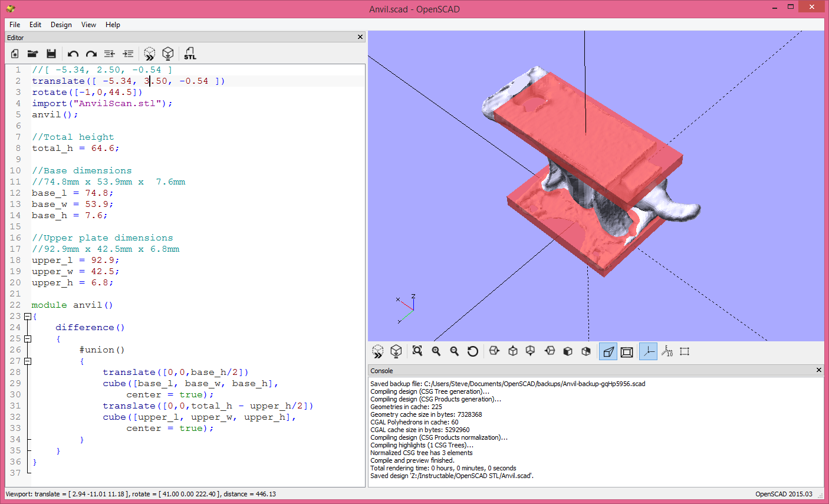
Task: Click the Redo button in the editor toolbar
Action: [91, 54]
